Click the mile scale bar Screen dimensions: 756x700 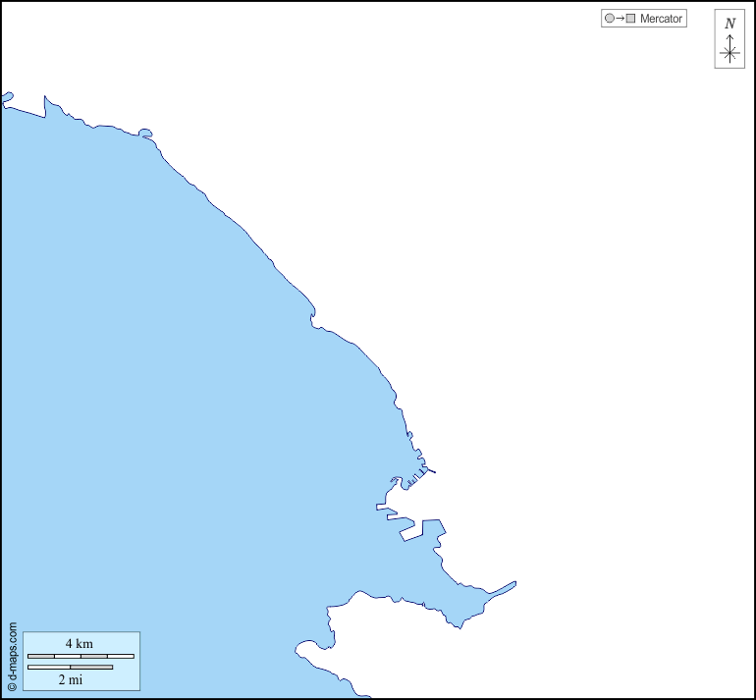tap(70, 668)
